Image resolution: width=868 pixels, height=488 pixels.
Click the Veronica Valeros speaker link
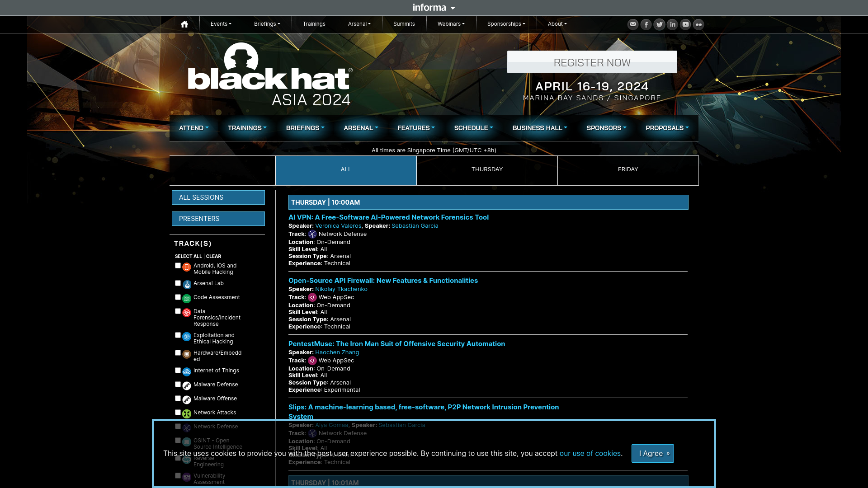[x=339, y=225]
